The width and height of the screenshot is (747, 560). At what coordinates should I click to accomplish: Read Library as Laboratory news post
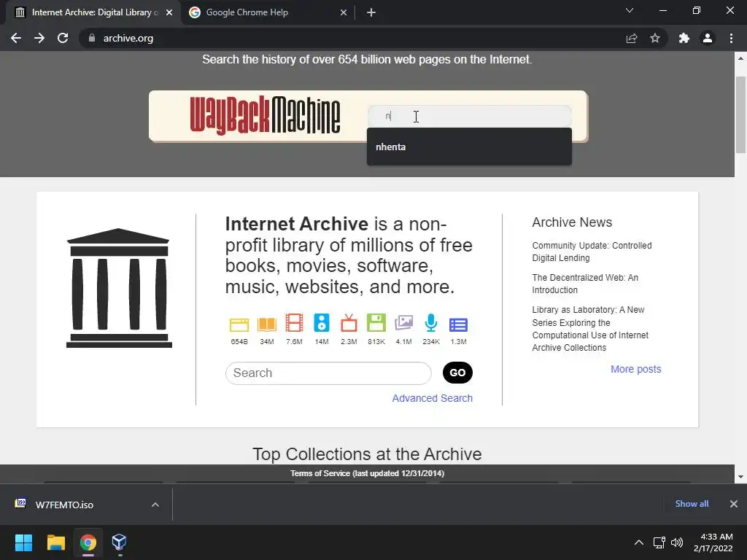point(590,329)
